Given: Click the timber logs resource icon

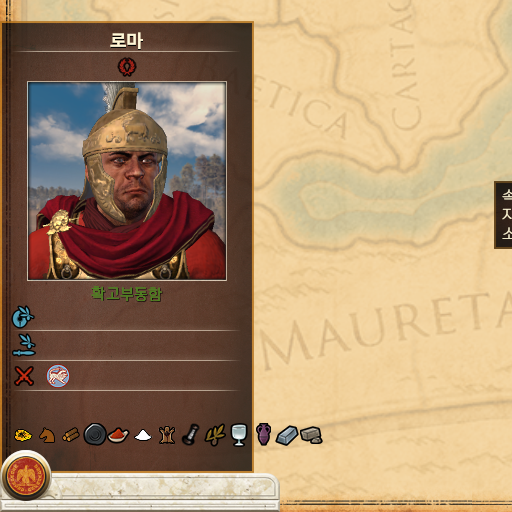Looking at the screenshot, I should point(71,435).
